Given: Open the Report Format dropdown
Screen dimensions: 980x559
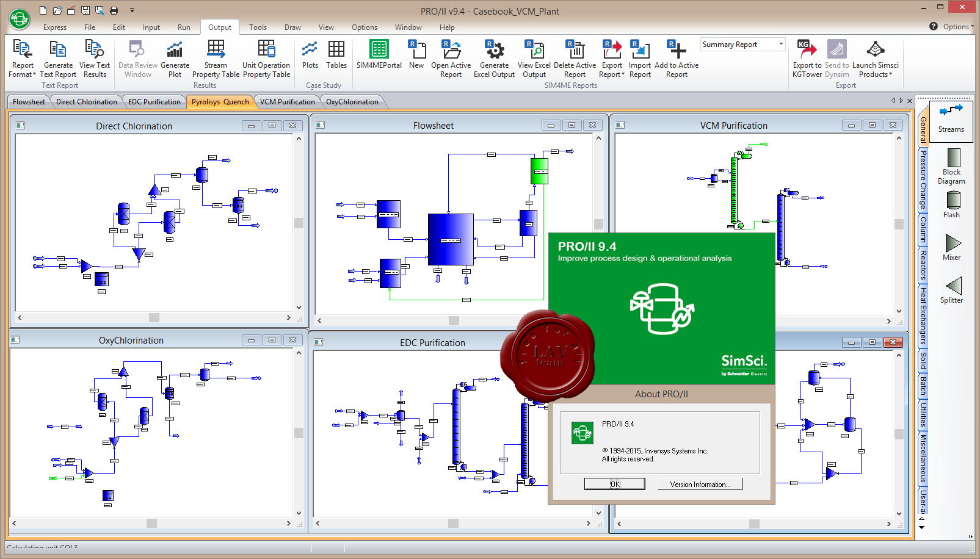Looking at the screenshot, I should pos(23,59).
